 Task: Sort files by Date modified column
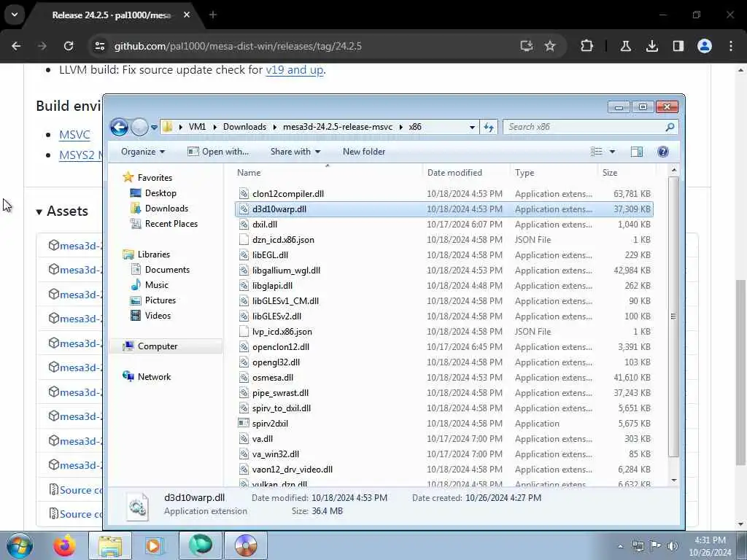coord(466,172)
